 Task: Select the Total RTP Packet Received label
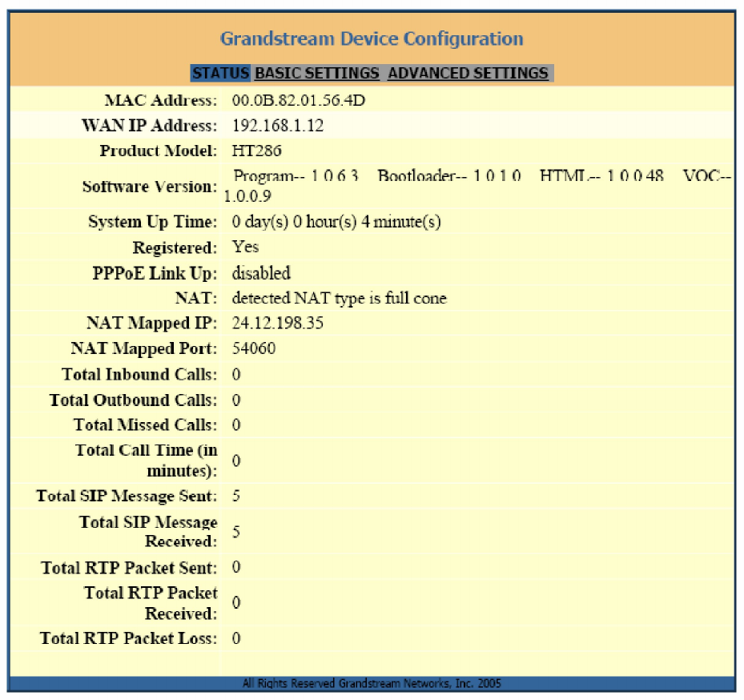151,603
